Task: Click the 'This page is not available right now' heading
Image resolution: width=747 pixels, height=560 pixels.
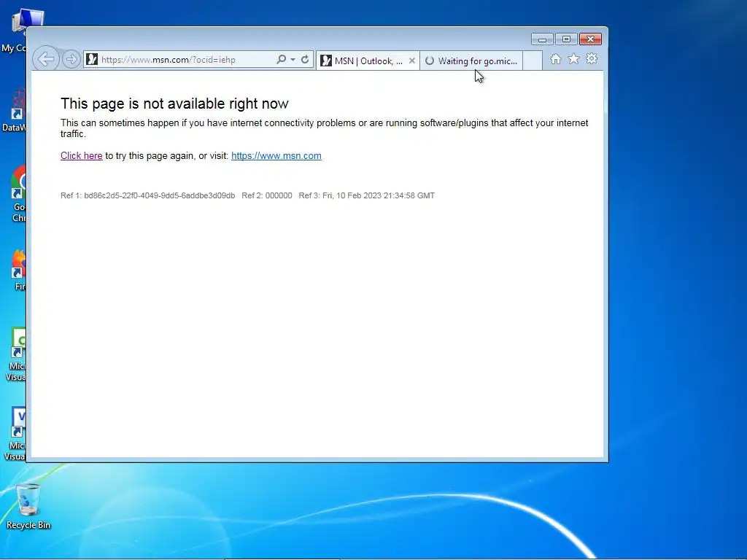Action: pyautogui.click(x=174, y=104)
